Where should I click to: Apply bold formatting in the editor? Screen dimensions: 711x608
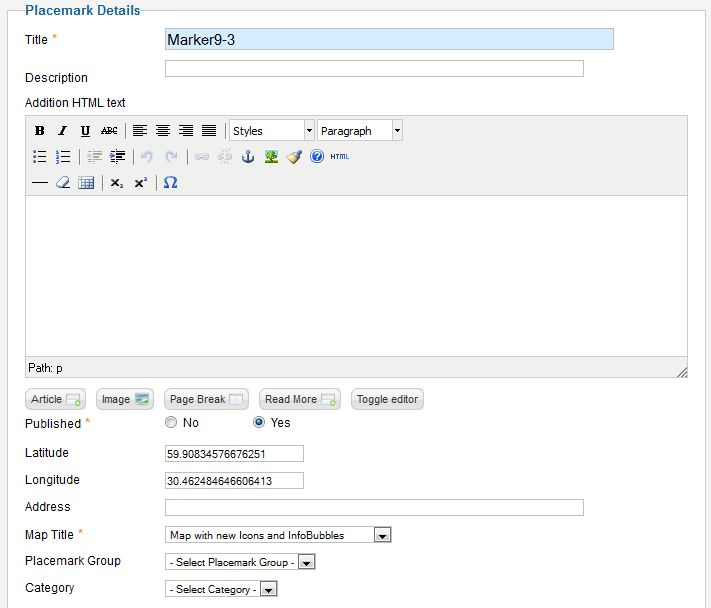[40, 131]
